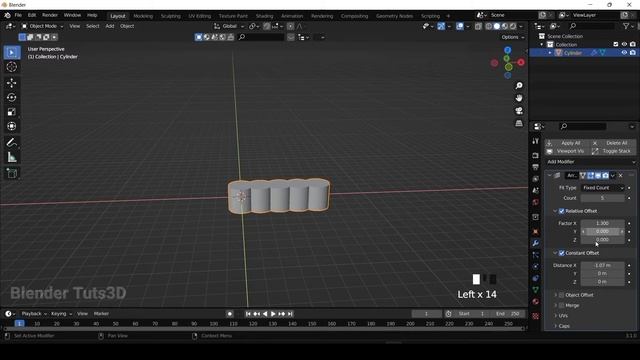Click the Delete All button
The image size is (640, 360).
pos(613,143)
